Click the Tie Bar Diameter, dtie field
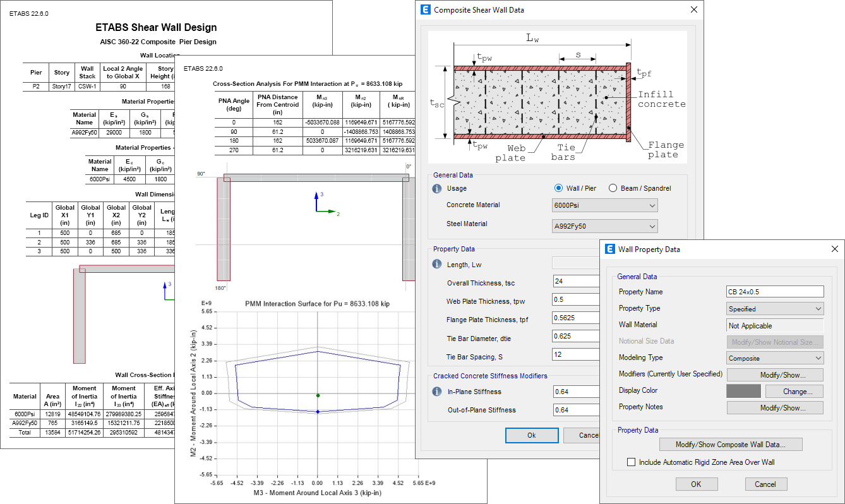 coord(576,336)
